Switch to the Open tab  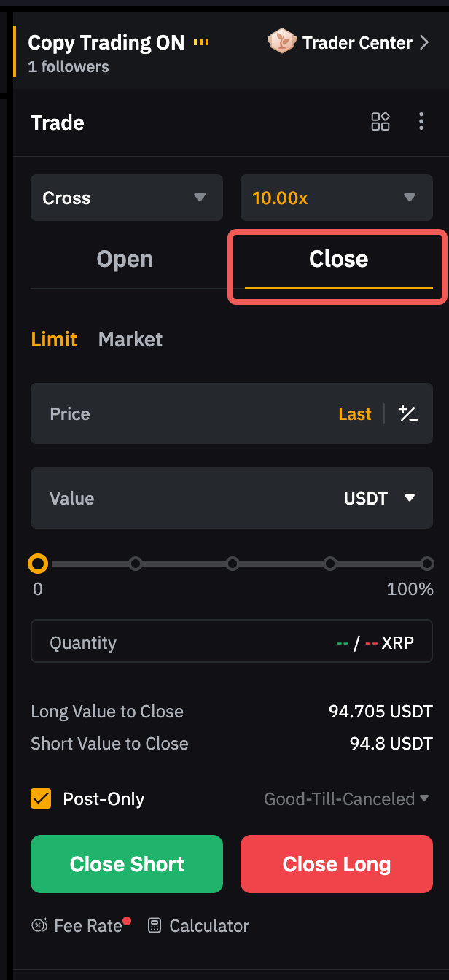[125, 260]
